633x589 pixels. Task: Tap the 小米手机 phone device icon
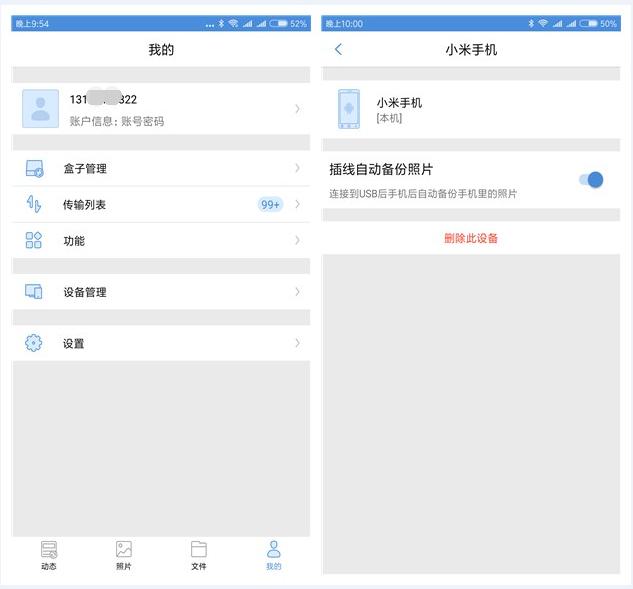click(x=349, y=109)
